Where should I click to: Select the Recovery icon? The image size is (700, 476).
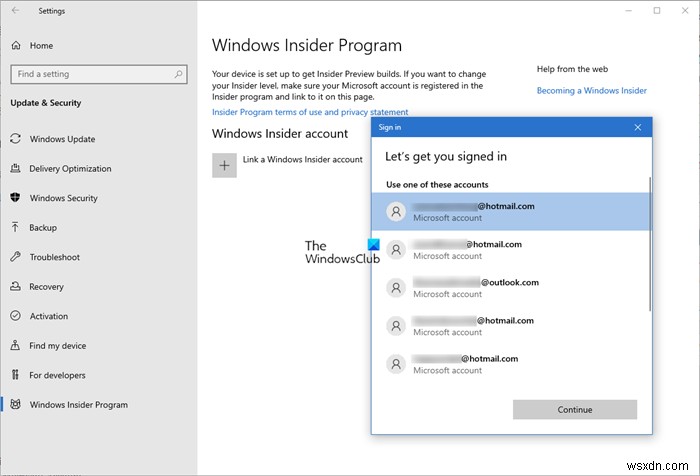pos(16,286)
